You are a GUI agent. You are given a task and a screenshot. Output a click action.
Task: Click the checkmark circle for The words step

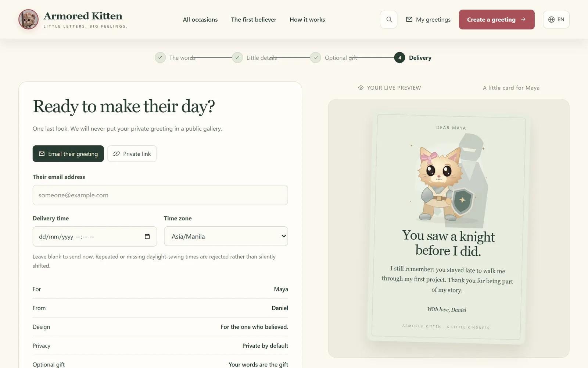160,57
